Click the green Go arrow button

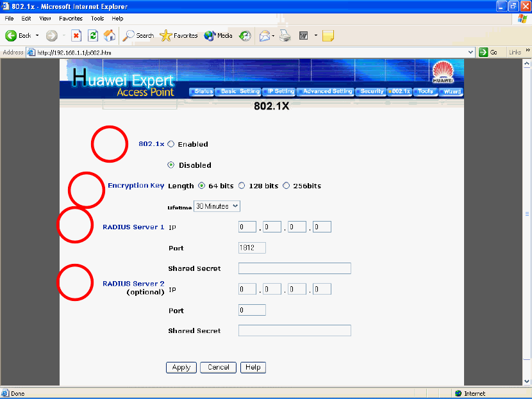point(483,53)
